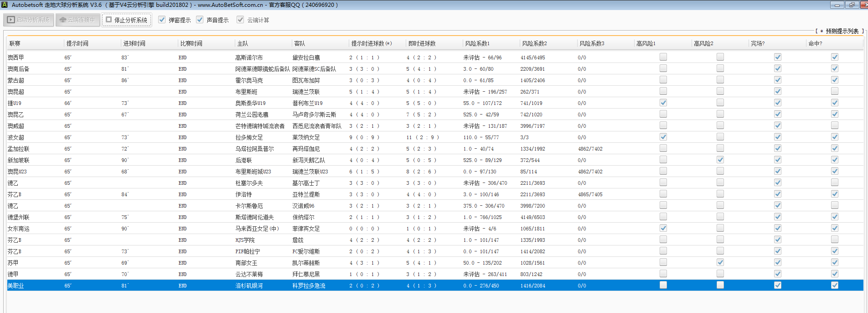Click the 提示时间 column header
The width and height of the screenshot is (868, 313).
click(77, 43)
